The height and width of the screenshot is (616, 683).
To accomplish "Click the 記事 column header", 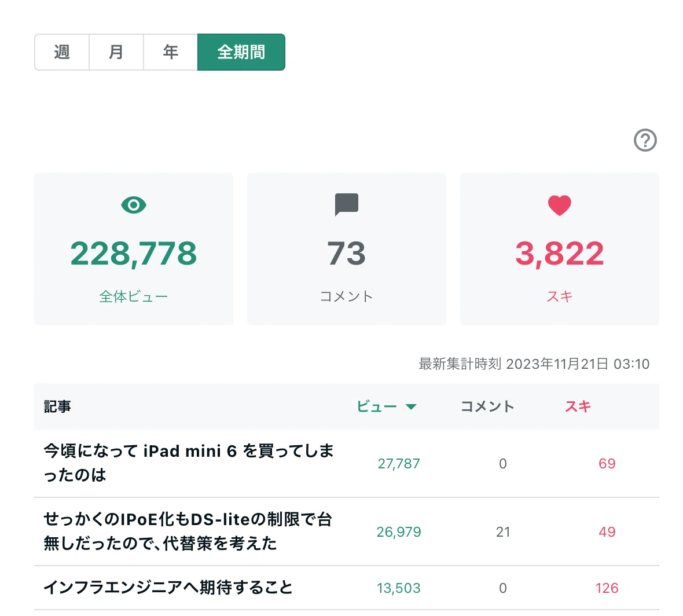I will click(x=57, y=406).
